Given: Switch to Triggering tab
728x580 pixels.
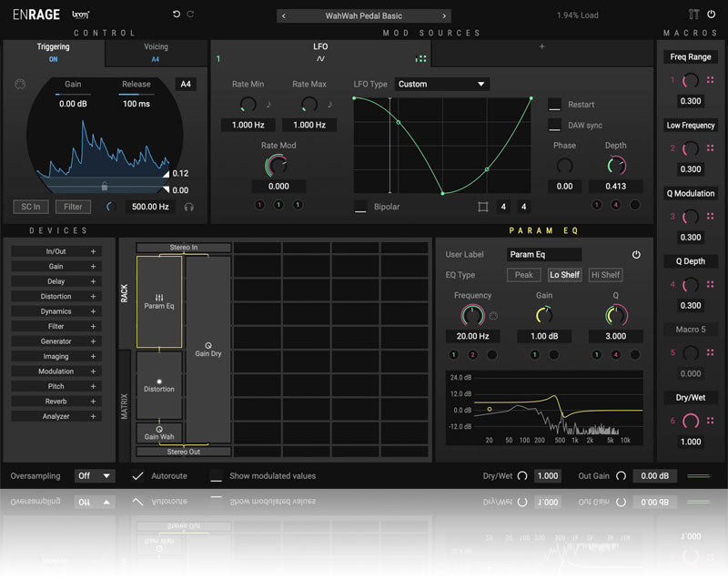Looking at the screenshot, I should coord(54,53).
